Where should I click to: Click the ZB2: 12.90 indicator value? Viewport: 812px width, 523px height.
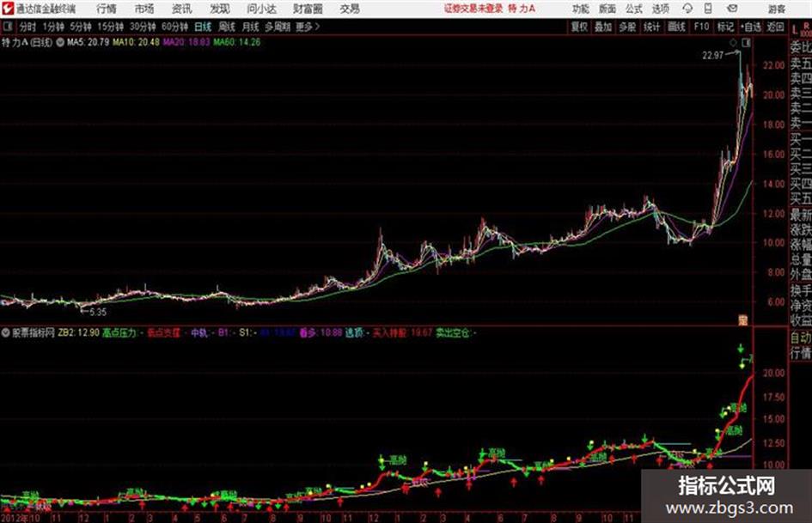tap(79, 332)
